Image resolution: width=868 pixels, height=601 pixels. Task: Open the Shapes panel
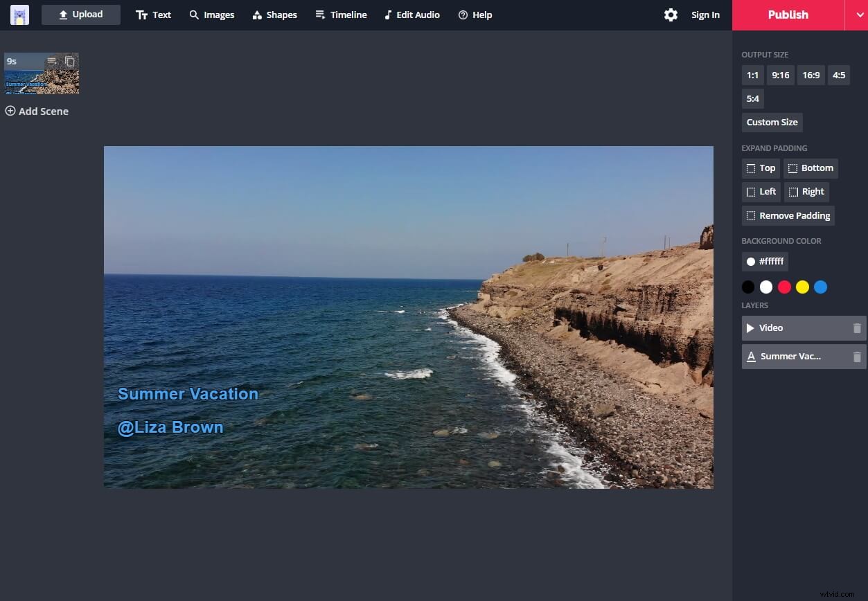point(274,15)
